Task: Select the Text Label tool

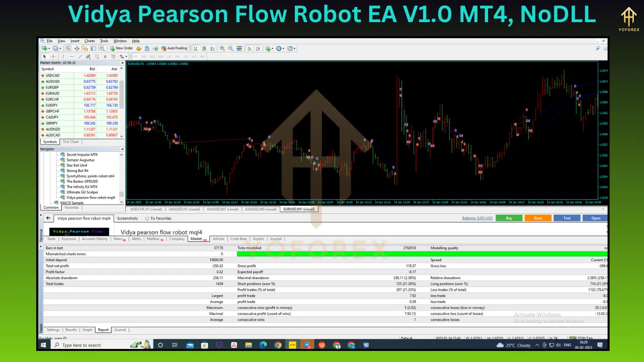Action: (x=113, y=57)
